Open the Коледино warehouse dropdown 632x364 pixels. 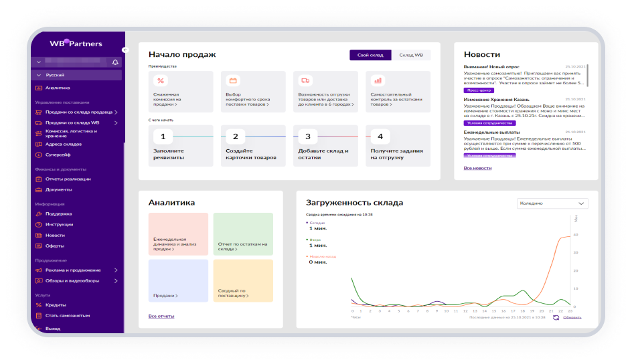point(552,203)
